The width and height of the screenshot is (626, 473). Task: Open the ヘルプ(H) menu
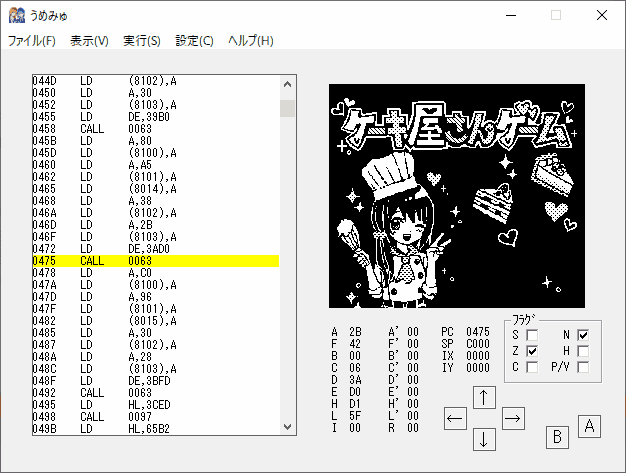(251, 41)
